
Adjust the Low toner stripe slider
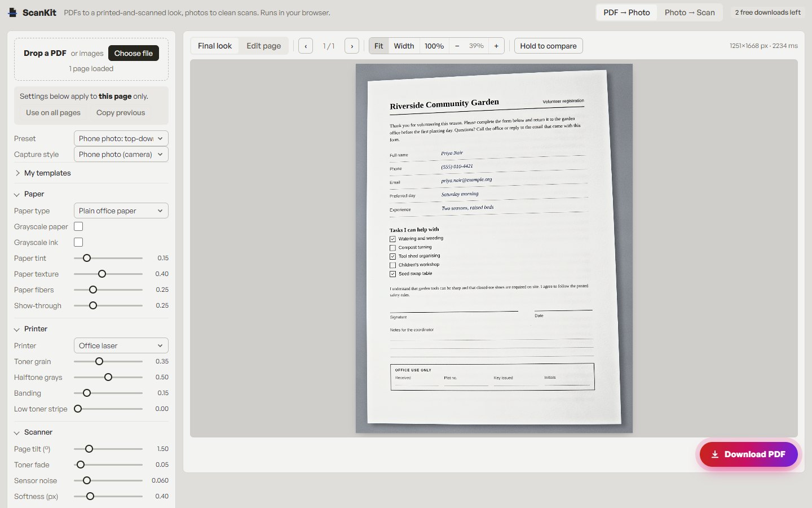coord(108,409)
